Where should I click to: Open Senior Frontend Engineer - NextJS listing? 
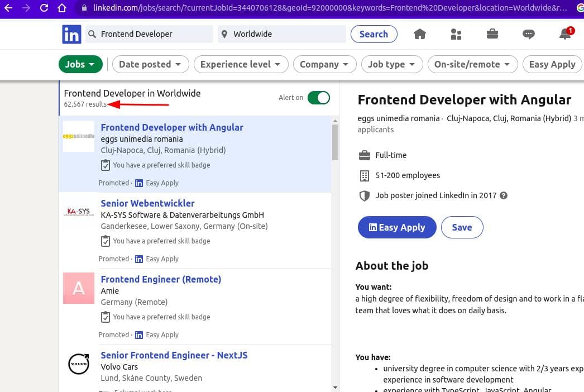coord(174,356)
